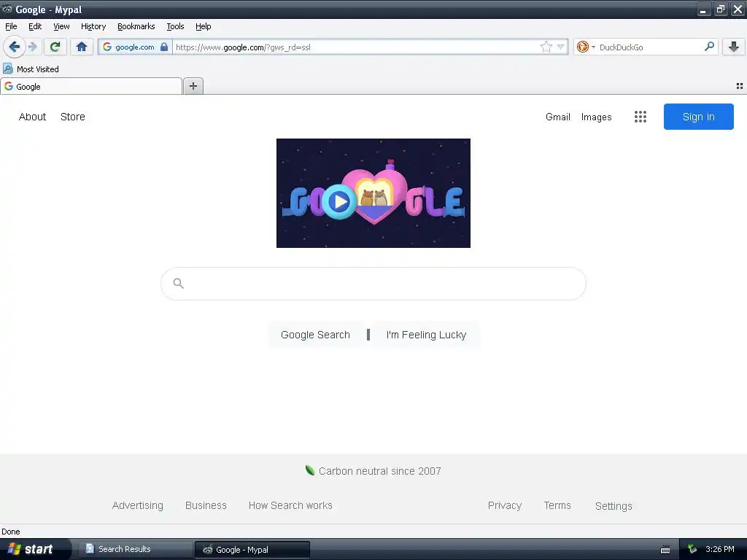Click the magnifier in the DuckDuckGo box
The width and height of the screenshot is (747, 560).
pos(709,47)
